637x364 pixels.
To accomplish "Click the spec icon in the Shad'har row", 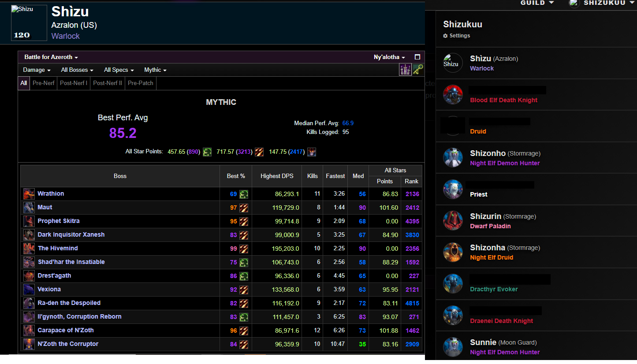I will (244, 262).
